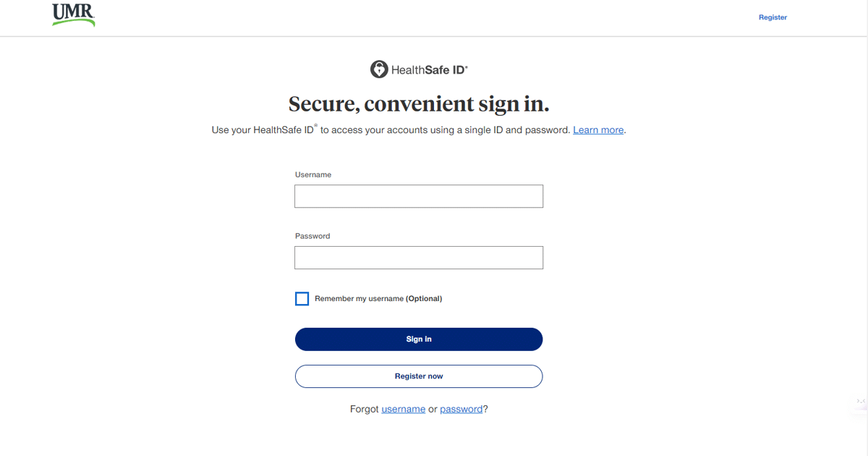868x456 pixels.
Task: Open the Learn more link
Action: pyautogui.click(x=598, y=130)
